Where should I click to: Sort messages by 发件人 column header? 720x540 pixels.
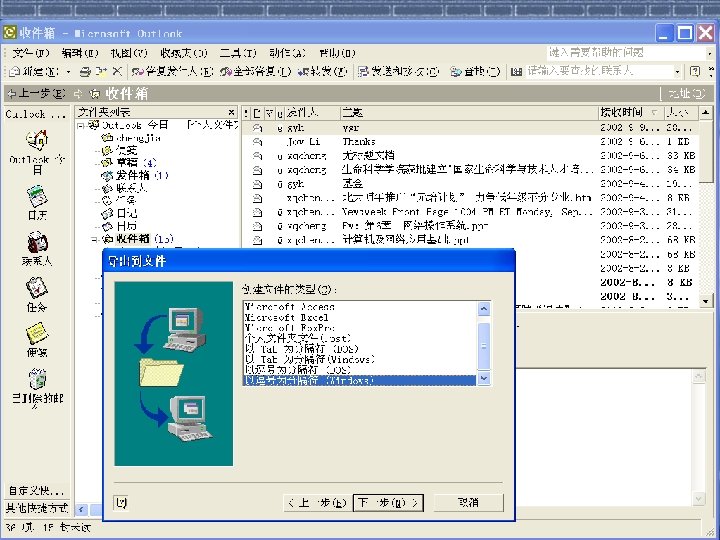coord(312,112)
